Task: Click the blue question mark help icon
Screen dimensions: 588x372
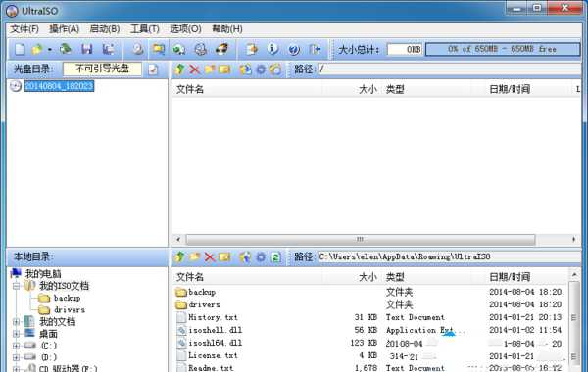Action: point(294,50)
